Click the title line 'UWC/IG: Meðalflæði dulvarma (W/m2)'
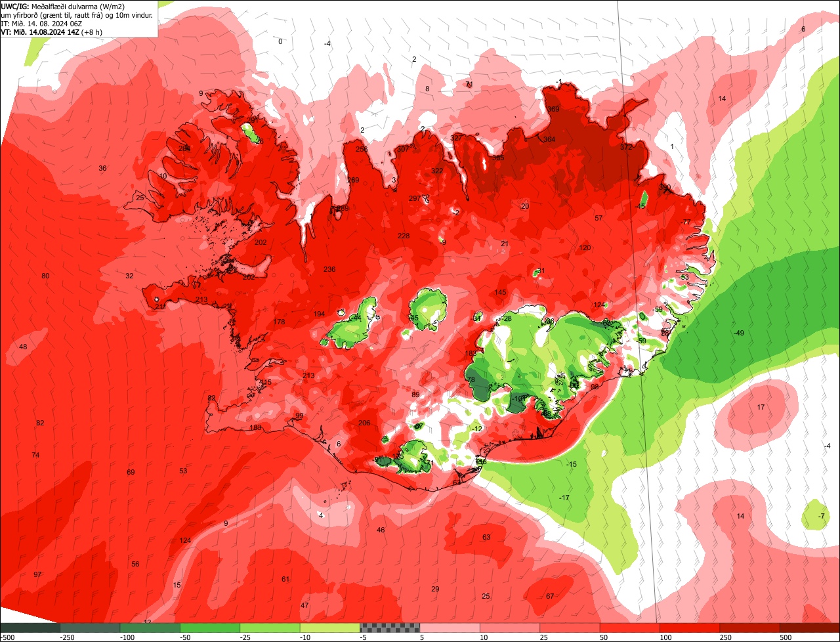The height and width of the screenshot is (642, 840). coord(63,6)
